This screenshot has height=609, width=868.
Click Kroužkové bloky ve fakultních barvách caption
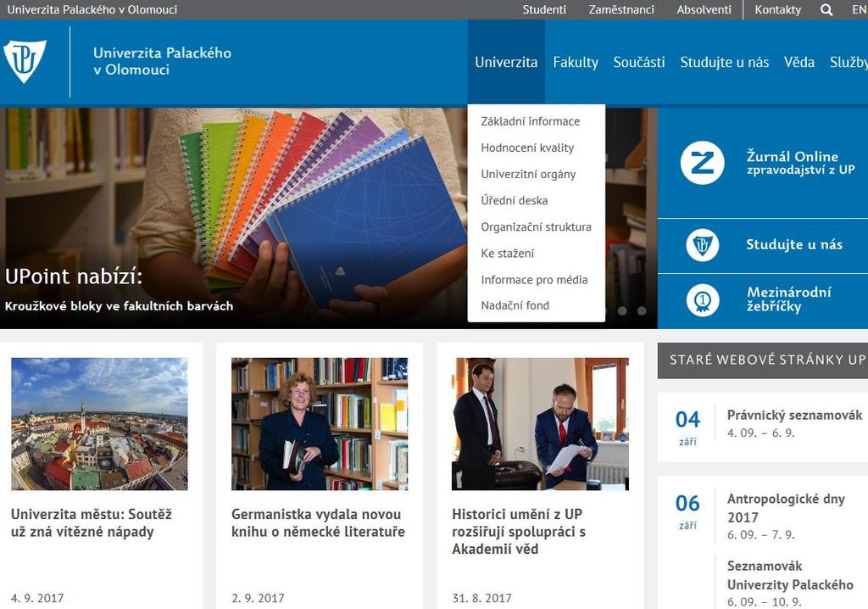point(119,306)
